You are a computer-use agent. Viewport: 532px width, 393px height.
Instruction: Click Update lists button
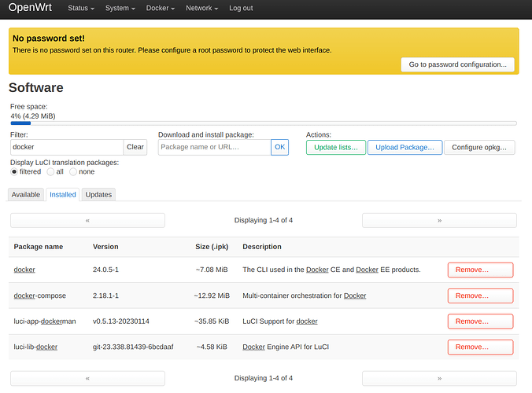pyautogui.click(x=336, y=148)
